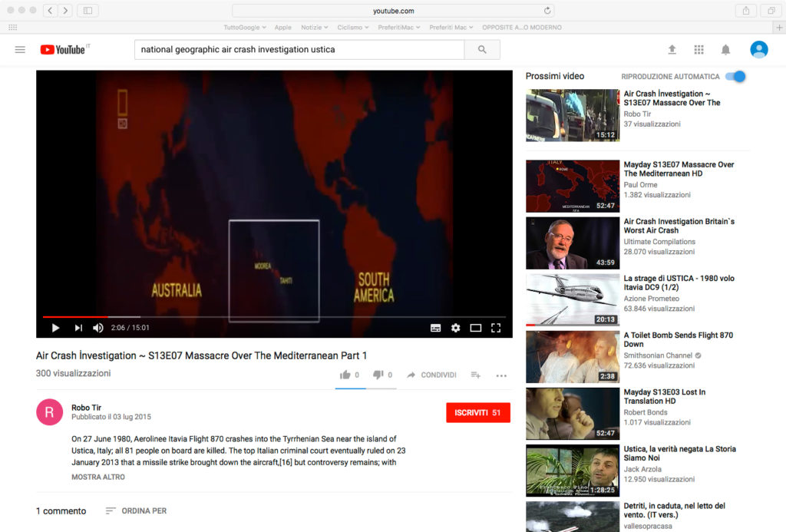This screenshot has width=786, height=532.
Task: Toggle subtitles captions button in player
Action: click(435, 328)
